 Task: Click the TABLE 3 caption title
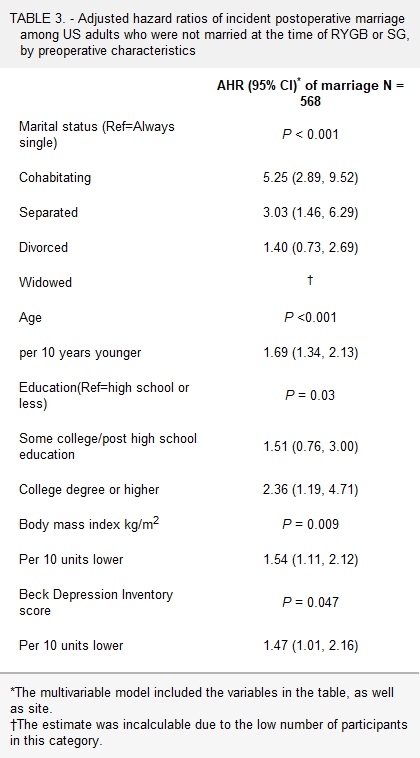(x=210, y=34)
